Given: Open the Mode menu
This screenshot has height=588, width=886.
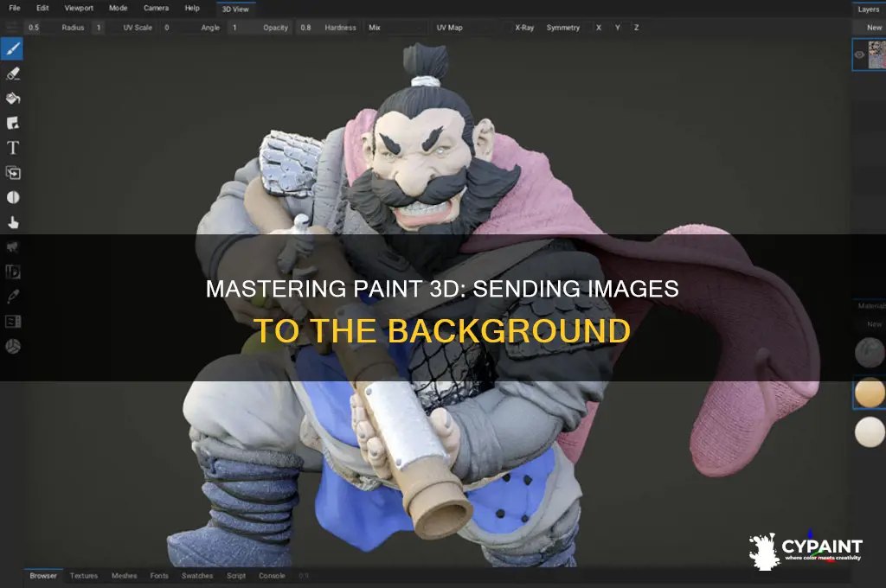Looking at the screenshot, I should pyautogui.click(x=118, y=8).
